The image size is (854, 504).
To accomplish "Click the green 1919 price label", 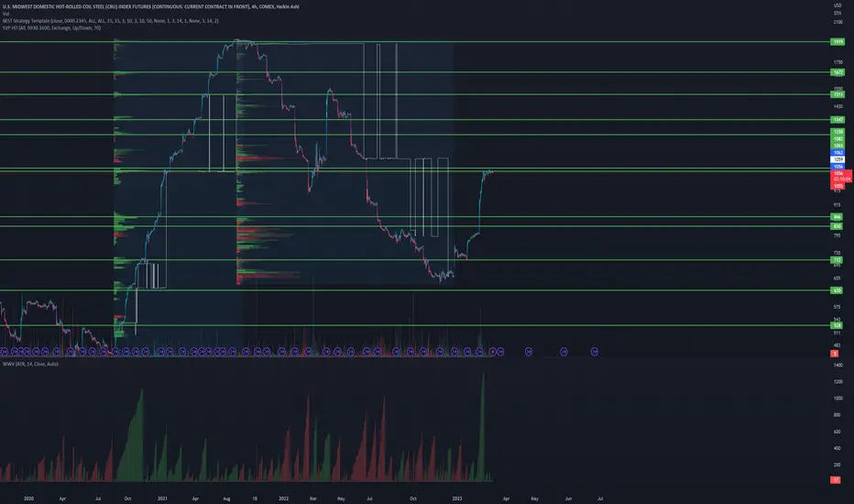I will pyautogui.click(x=838, y=42).
